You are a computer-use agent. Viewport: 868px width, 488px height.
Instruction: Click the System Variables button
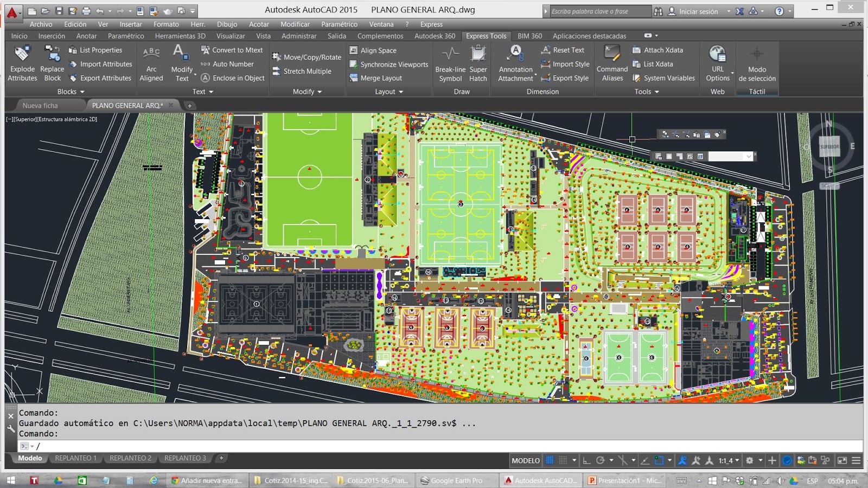[x=663, y=78]
